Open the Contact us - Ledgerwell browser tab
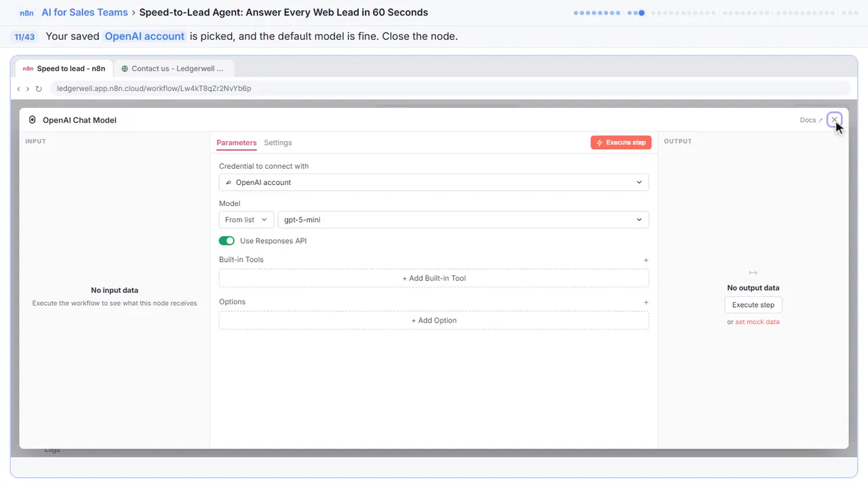 pyautogui.click(x=174, y=68)
